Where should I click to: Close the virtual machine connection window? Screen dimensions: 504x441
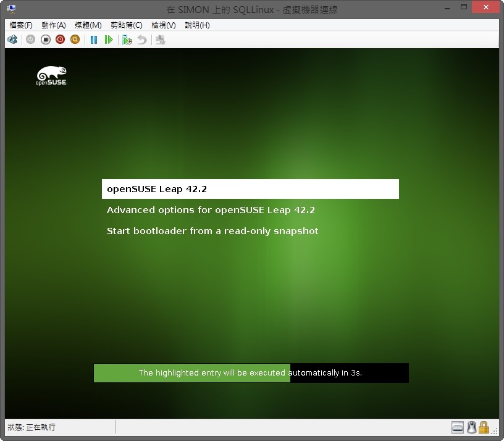point(485,7)
